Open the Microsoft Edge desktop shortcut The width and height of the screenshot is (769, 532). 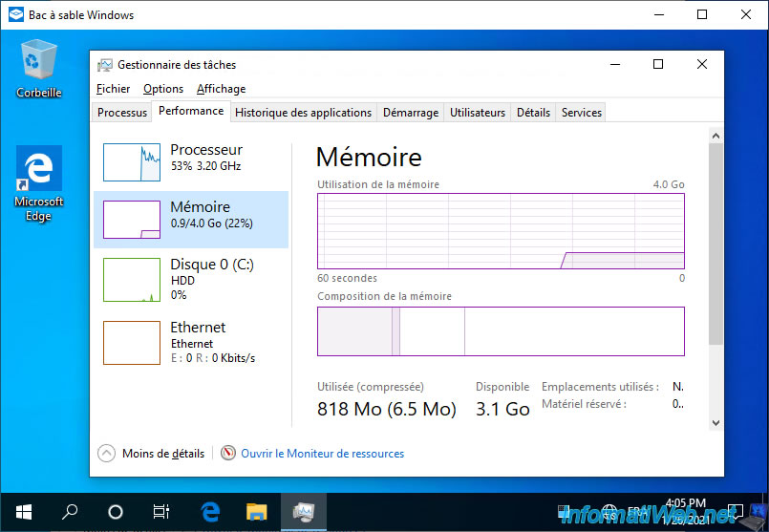pos(39,170)
